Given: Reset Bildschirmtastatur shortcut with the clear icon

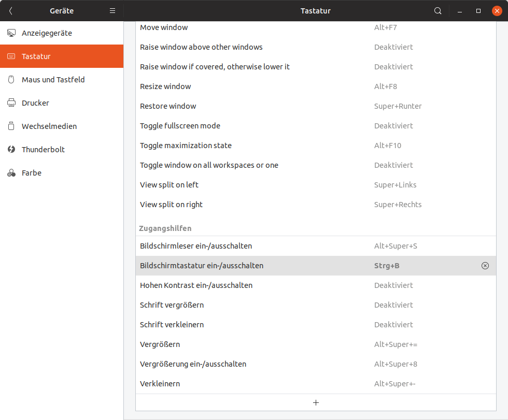Looking at the screenshot, I should 485,266.
